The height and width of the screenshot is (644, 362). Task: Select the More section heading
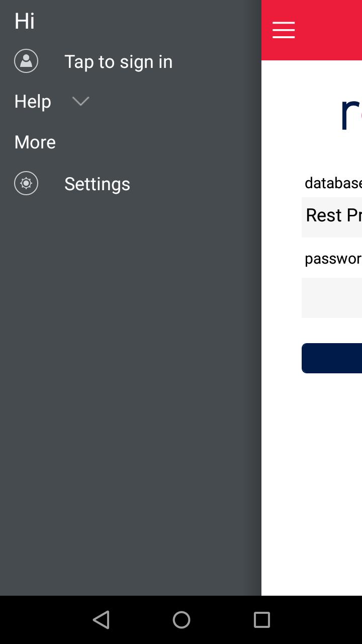pyautogui.click(x=35, y=142)
